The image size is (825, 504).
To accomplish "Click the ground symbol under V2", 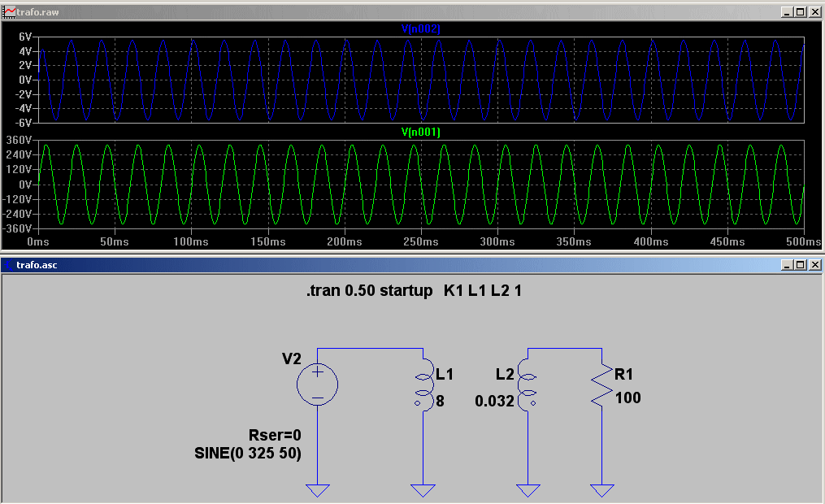I will (x=317, y=490).
